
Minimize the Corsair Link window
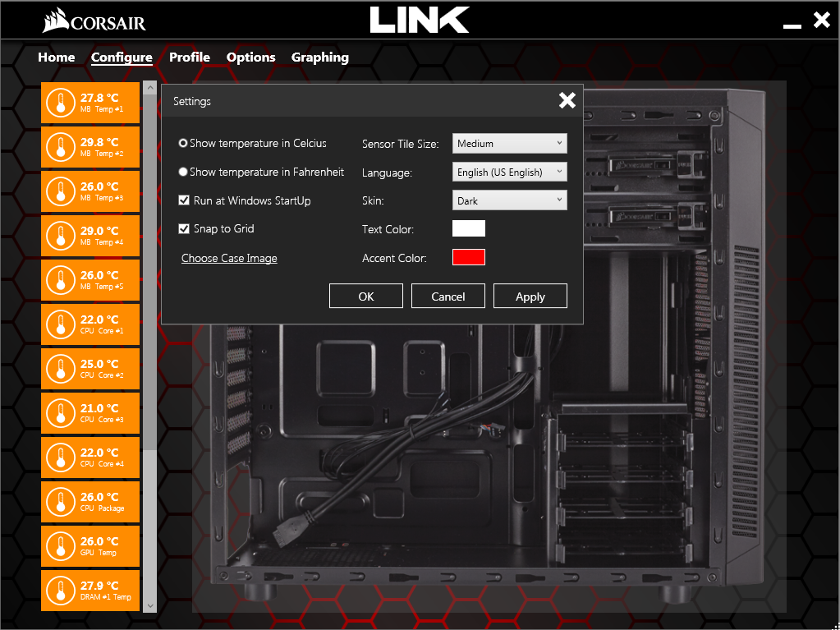792,25
